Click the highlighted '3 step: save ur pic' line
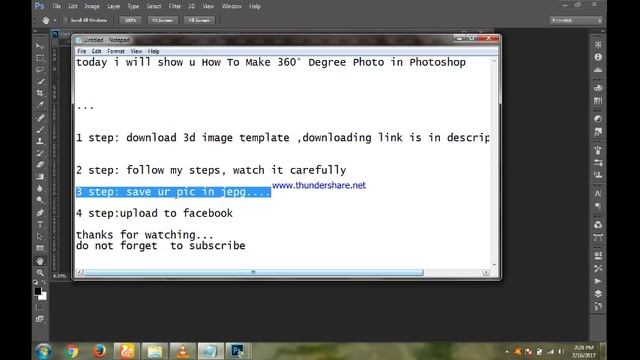Viewport: 640px width, 360px height. click(x=173, y=192)
